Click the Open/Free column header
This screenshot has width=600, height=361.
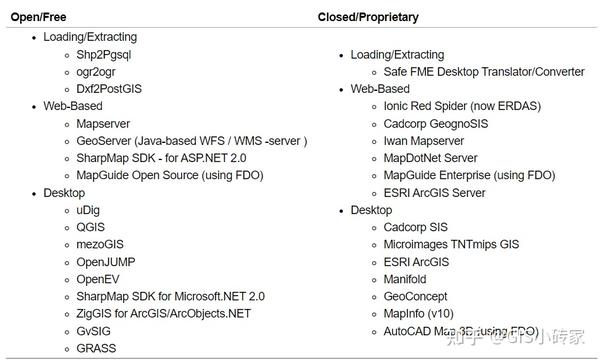tap(38, 17)
